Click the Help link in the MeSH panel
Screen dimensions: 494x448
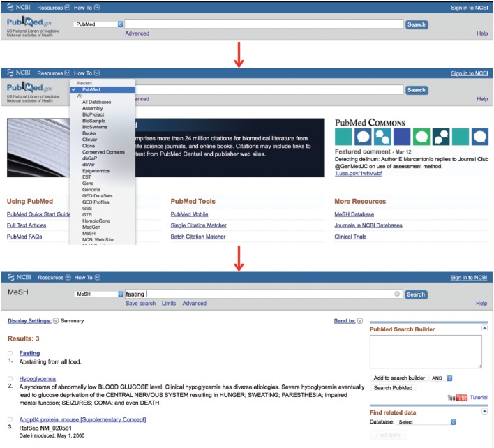[x=481, y=304]
